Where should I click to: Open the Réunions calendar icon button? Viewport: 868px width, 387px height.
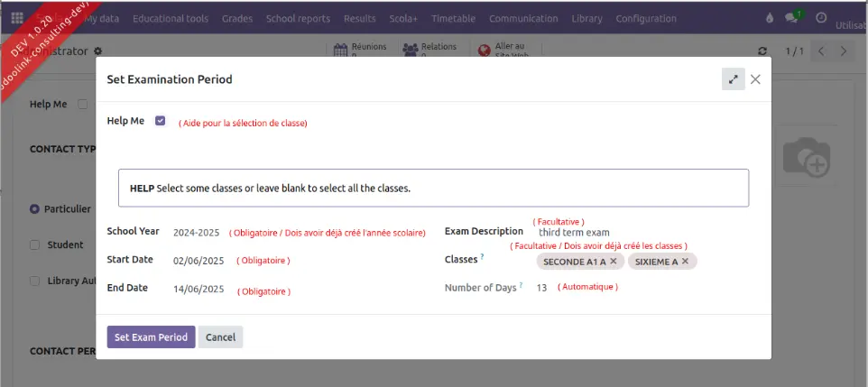(340, 51)
